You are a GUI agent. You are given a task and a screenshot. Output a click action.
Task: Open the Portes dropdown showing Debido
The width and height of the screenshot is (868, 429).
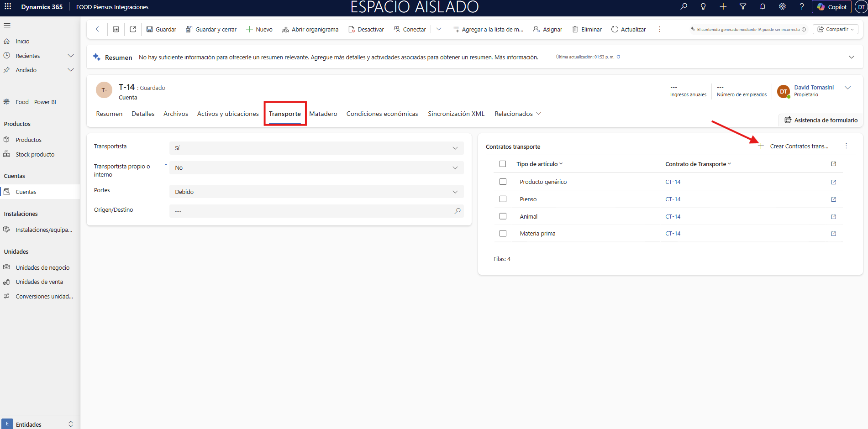tap(316, 192)
